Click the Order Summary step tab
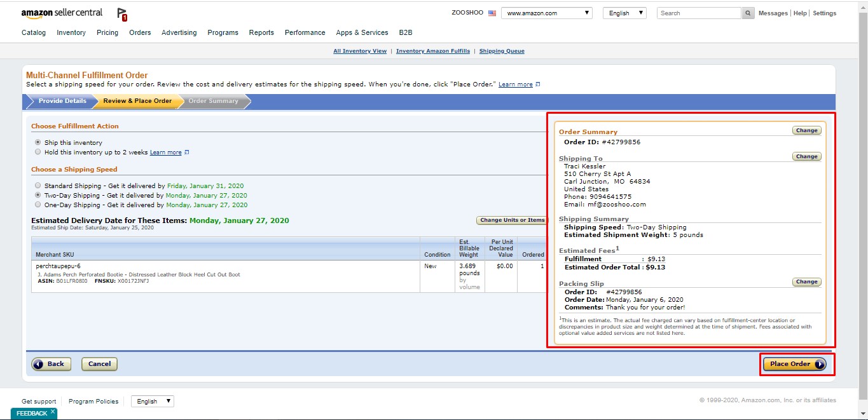The height and width of the screenshot is (420, 868). point(214,101)
